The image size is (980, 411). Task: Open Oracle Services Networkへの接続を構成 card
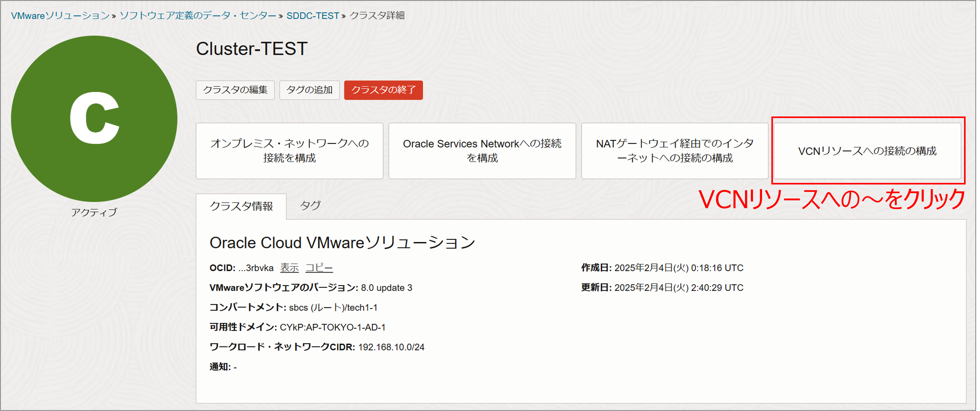pyautogui.click(x=482, y=151)
